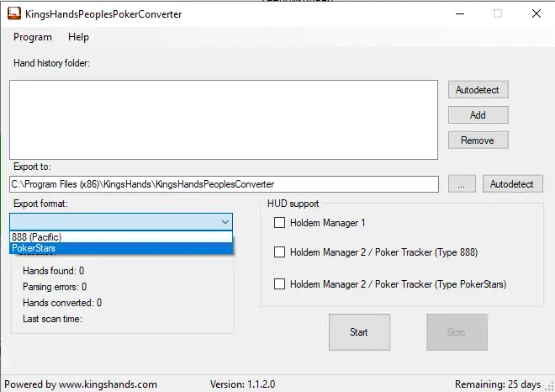The image size is (555, 392).
Task: Click inside the hand history folder list
Action: [x=224, y=119]
